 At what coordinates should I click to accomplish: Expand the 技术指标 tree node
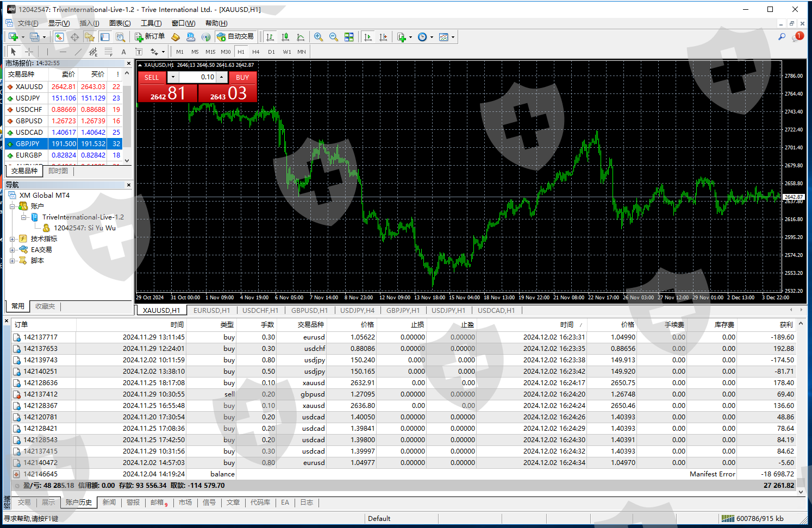[x=13, y=239]
